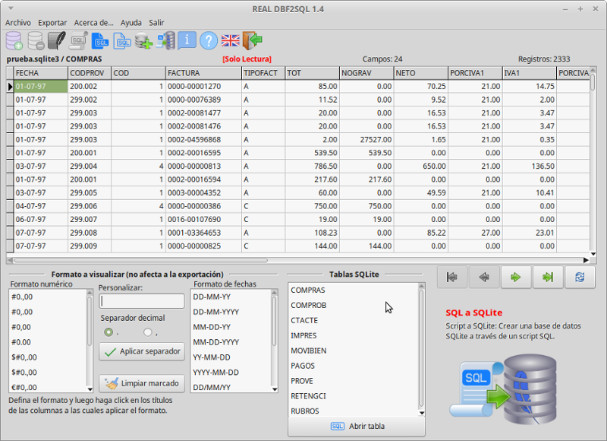Open the blue info bubble icon
Image resolution: width=607 pixels, height=441 pixels.
click(x=187, y=40)
